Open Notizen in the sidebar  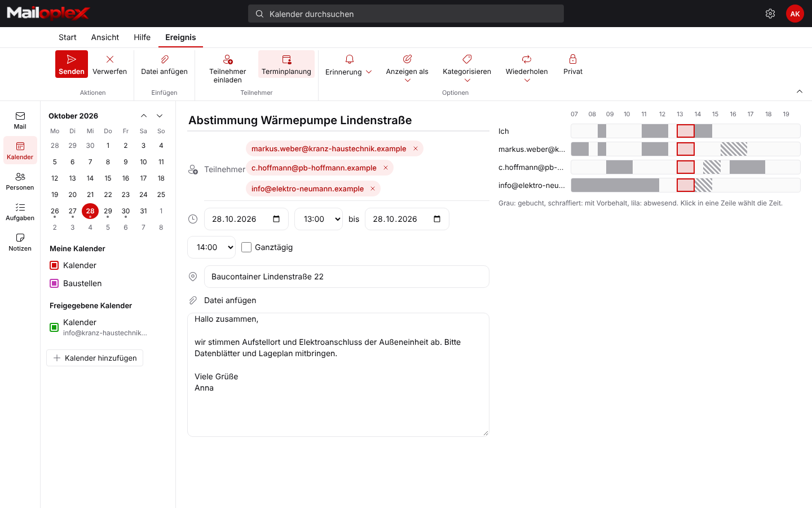pos(20,242)
